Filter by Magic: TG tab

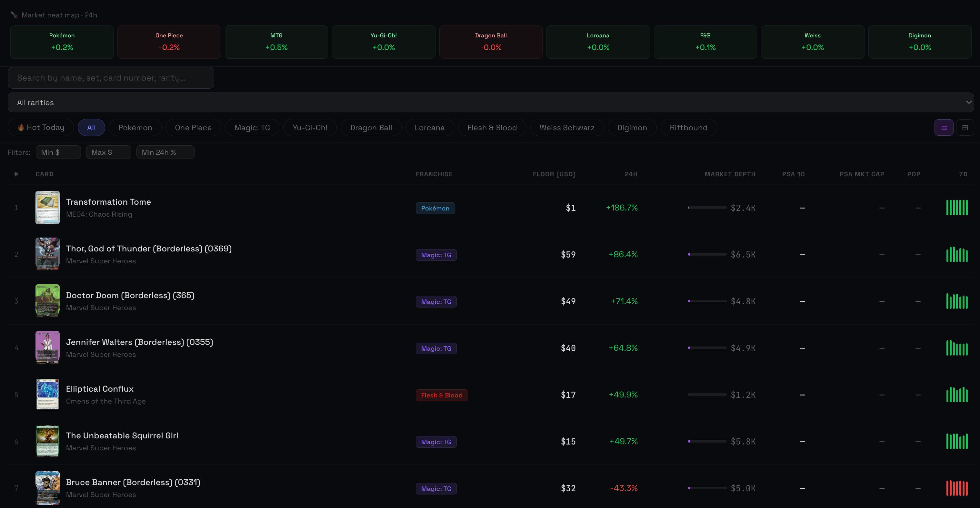click(252, 127)
